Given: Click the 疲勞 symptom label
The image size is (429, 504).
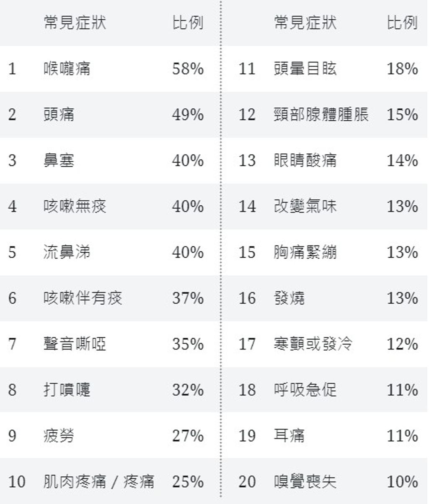Looking at the screenshot, I should (59, 435).
